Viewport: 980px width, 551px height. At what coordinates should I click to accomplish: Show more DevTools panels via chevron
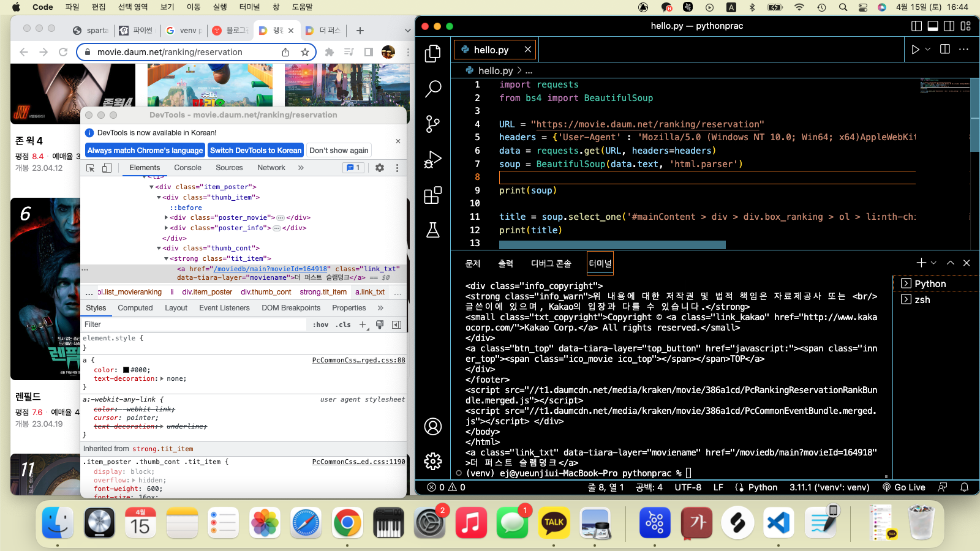coord(301,168)
